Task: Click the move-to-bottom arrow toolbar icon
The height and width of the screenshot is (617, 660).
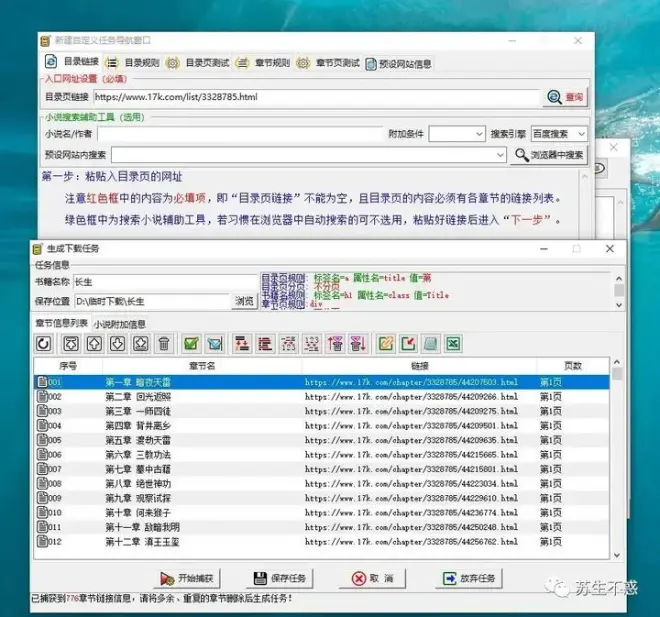Action: point(140,344)
